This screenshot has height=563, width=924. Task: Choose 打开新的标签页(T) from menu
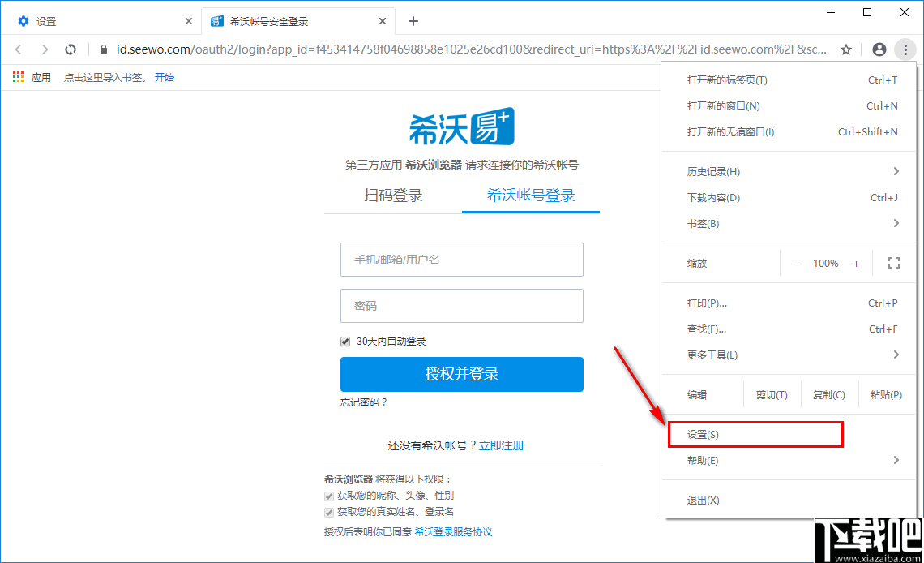789,80
